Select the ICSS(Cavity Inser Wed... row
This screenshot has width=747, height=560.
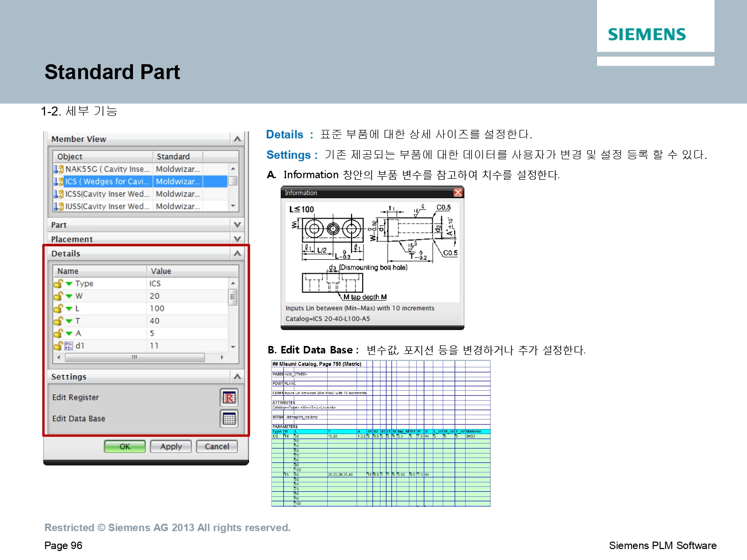(140, 194)
